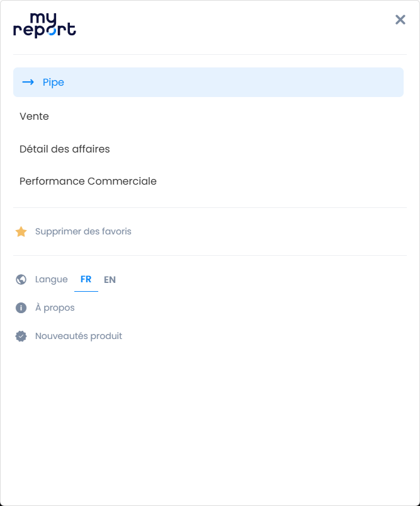Image resolution: width=420 pixels, height=506 pixels.
Task: Click the Langue label
Action: click(52, 280)
